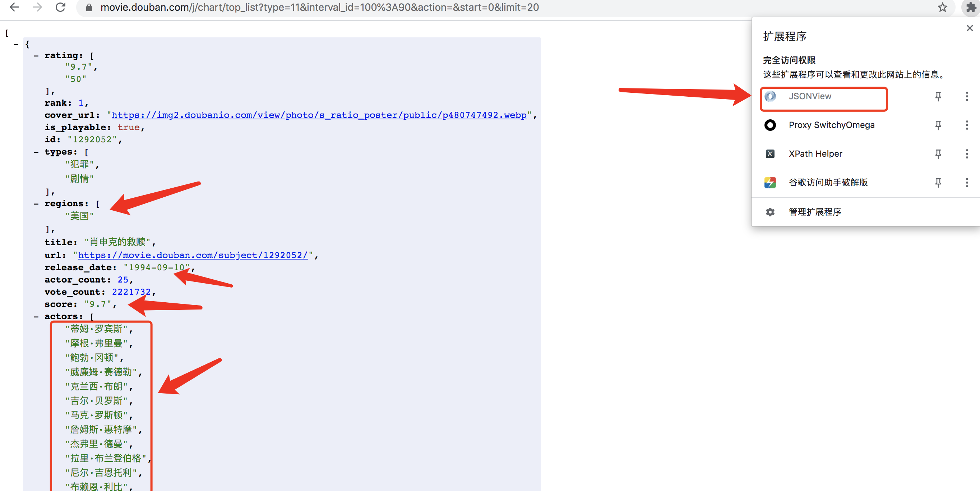This screenshot has width=980, height=491.
Task: Click the score value "9.7"
Action: point(98,304)
